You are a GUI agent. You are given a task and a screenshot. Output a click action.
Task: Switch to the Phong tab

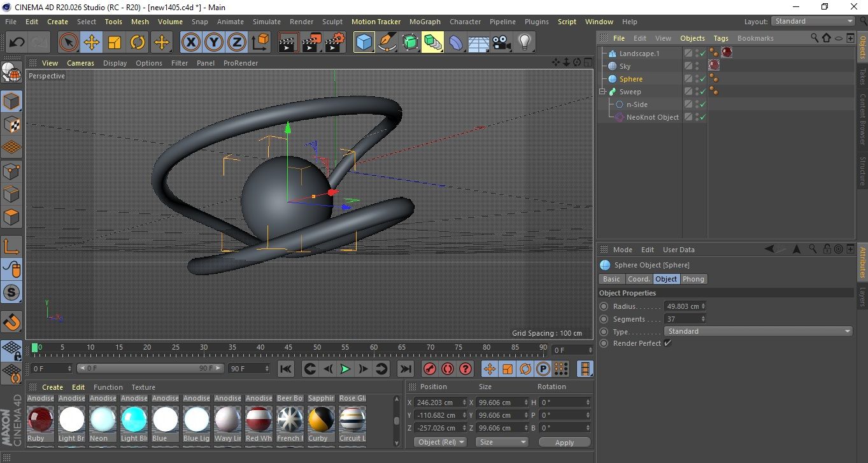click(693, 279)
